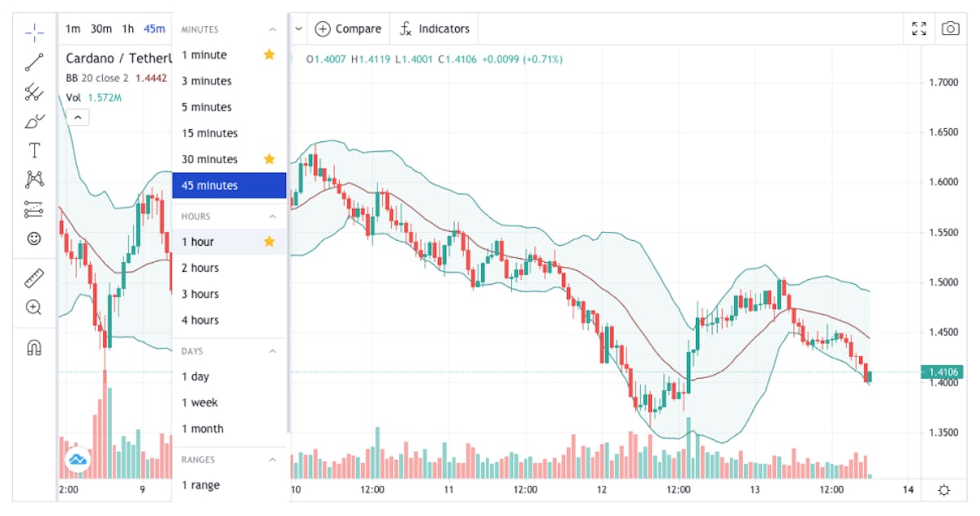Take a chart snapshot with camera icon
The height and width of the screenshot is (516, 980).
pos(950,29)
